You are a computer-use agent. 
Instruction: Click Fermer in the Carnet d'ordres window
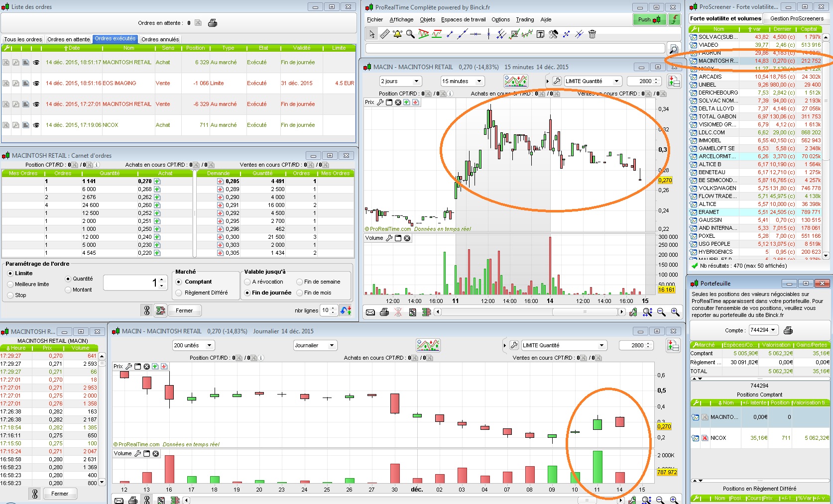(184, 310)
